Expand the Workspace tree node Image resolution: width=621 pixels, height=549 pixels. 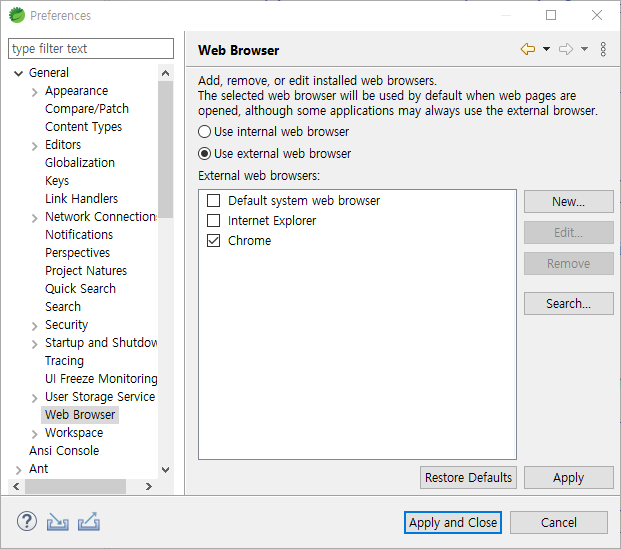pyautogui.click(x=34, y=434)
